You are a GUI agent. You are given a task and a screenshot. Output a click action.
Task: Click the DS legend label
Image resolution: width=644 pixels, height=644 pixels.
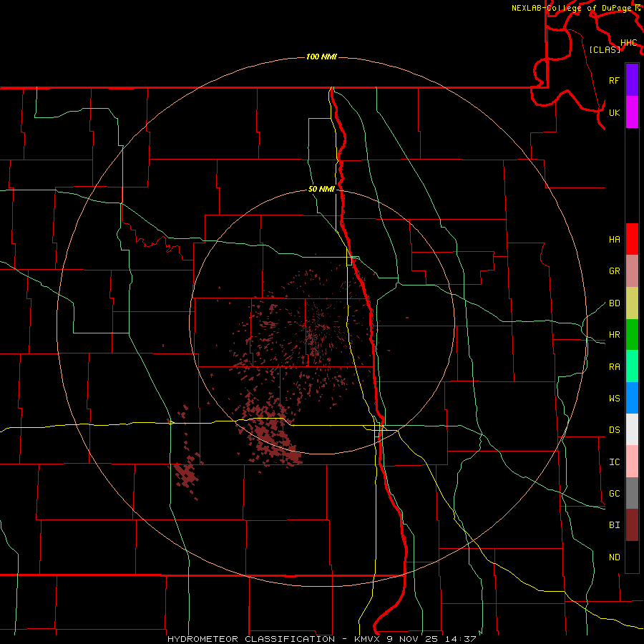(x=614, y=430)
